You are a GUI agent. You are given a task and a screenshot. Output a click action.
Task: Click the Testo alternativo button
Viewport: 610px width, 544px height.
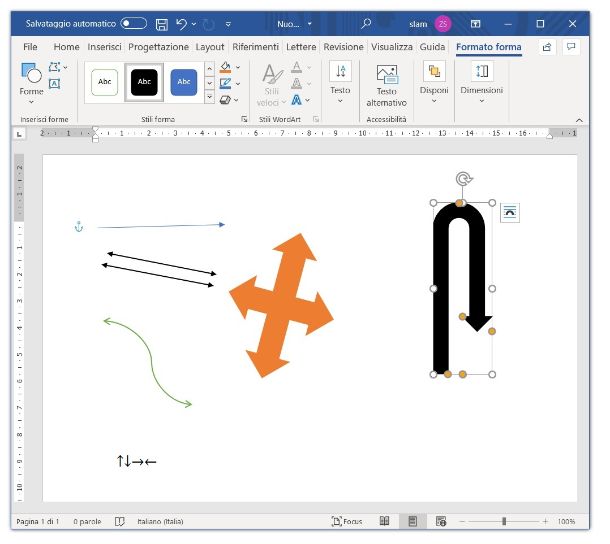[386, 84]
